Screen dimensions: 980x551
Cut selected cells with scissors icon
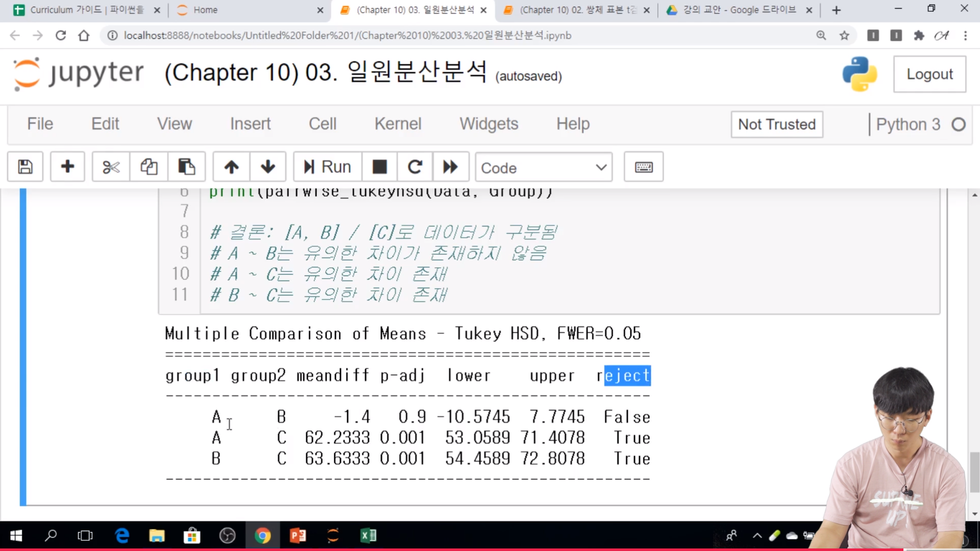coord(111,167)
